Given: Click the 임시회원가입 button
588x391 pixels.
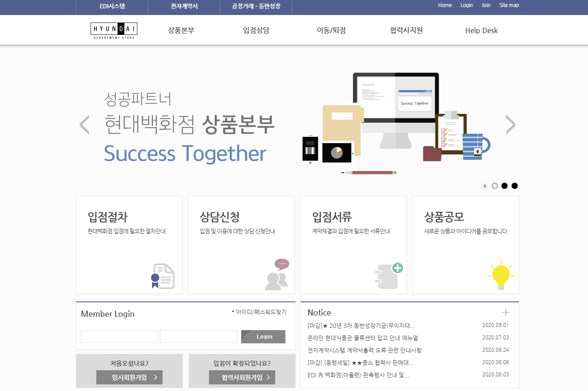Looking at the screenshot, I should pyautogui.click(x=129, y=377).
